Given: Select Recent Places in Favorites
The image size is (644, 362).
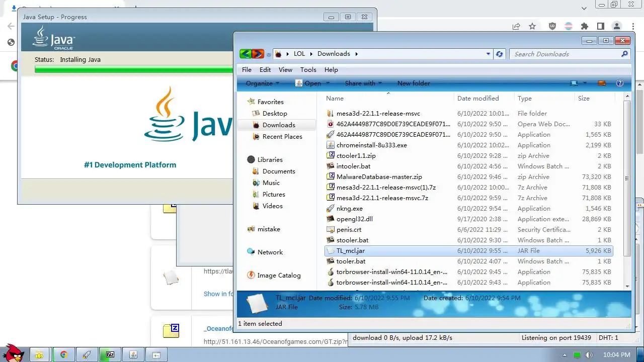Looking at the screenshot, I should (282, 136).
